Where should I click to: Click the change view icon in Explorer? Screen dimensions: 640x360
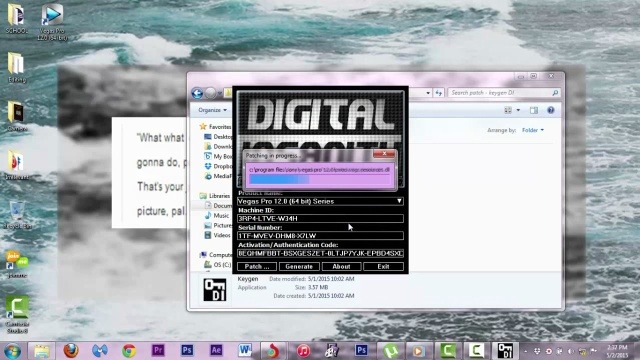[x=508, y=110]
